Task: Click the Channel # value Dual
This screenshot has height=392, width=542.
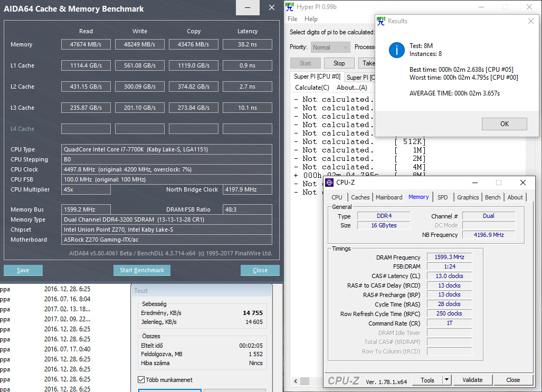Action: coord(489,216)
